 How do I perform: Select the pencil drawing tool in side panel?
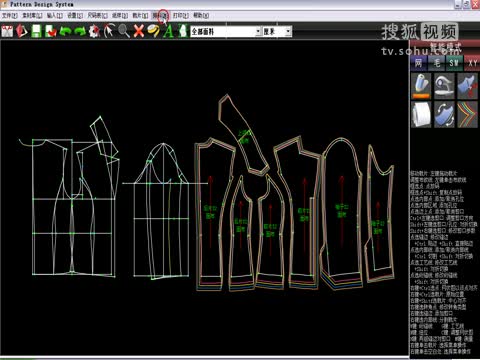[421, 86]
